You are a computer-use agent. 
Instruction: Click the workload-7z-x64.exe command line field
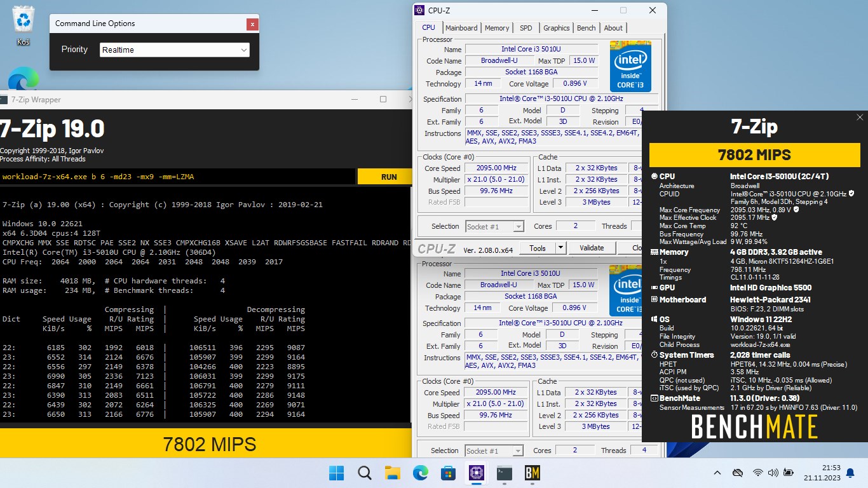(177, 177)
